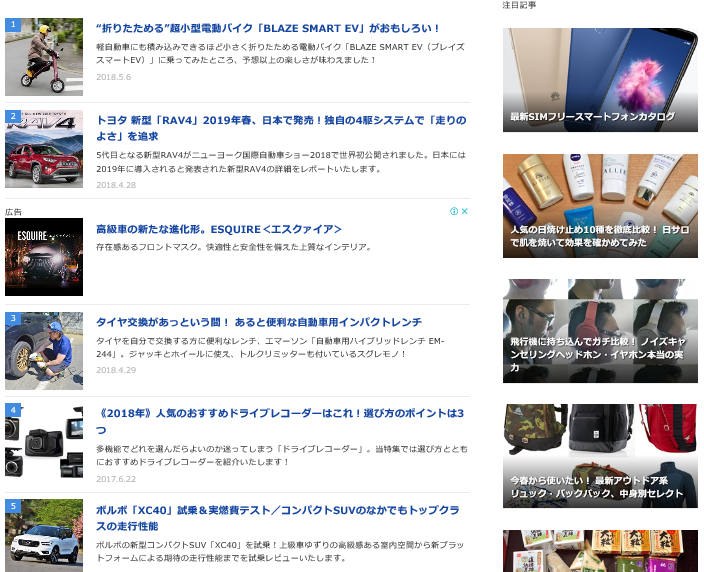Image resolution: width=704 pixels, height=572 pixels.
Task: Click the rank 4 badge
Action: [x=13, y=409]
